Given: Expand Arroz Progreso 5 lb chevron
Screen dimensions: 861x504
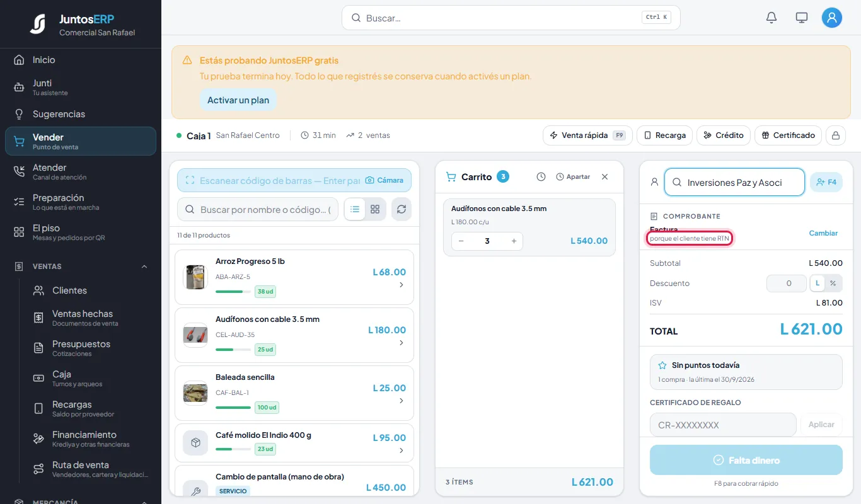Looking at the screenshot, I should 402,285.
